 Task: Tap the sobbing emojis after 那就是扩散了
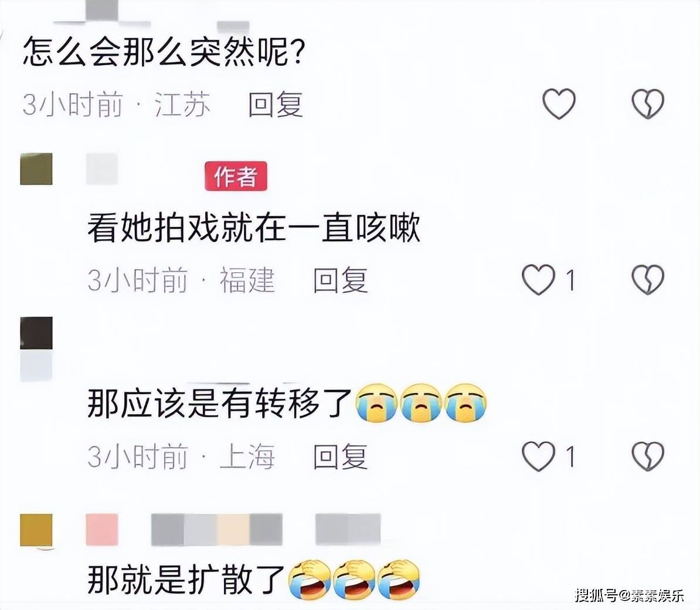355,579
